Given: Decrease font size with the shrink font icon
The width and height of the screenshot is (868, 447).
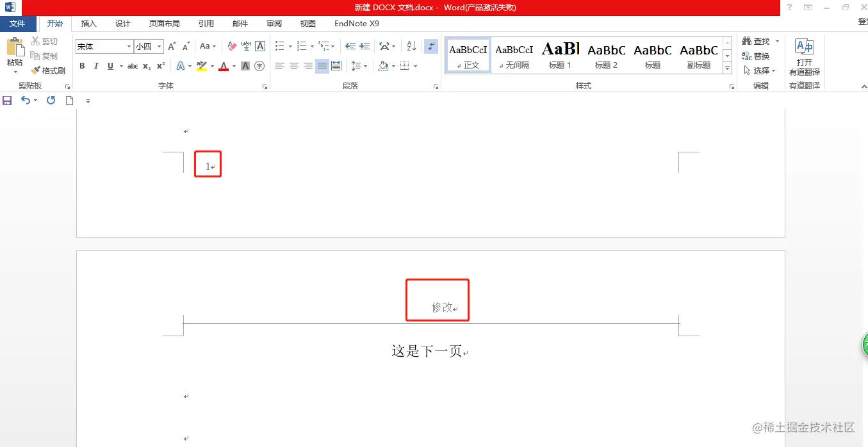Looking at the screenshot, I should 186,47.
